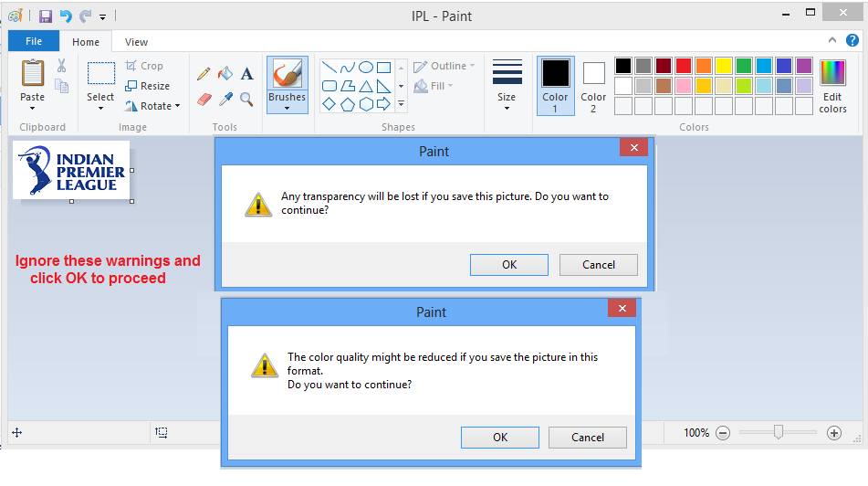Switch to the View tab
This screenshot has width=868, height=486.
pos(136,42)
